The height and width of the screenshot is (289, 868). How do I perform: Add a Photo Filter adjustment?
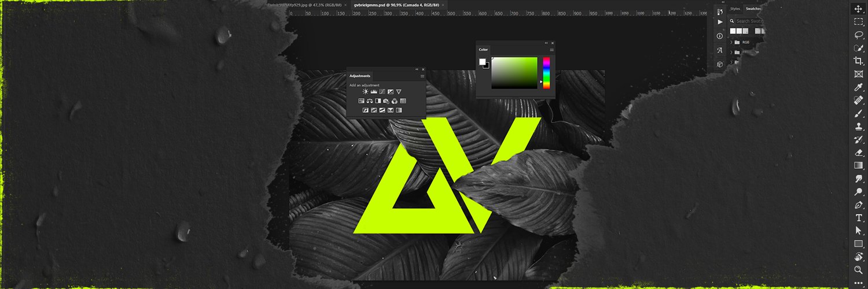[x=386, y=101]
